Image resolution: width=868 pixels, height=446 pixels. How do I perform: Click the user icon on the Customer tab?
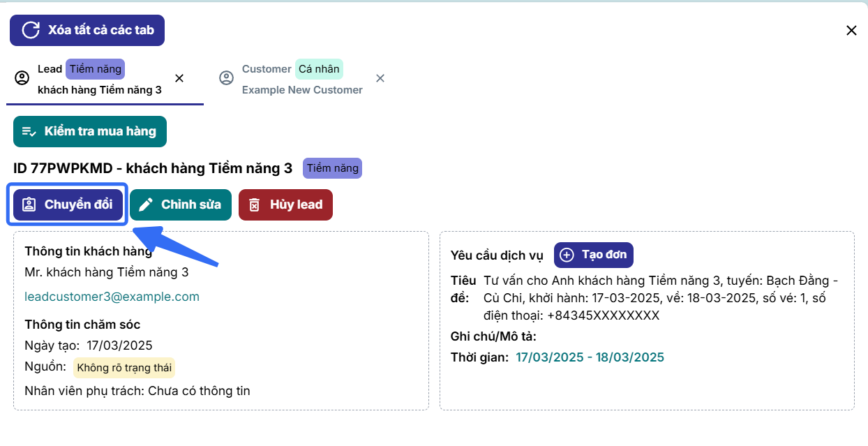coord(226,78)
